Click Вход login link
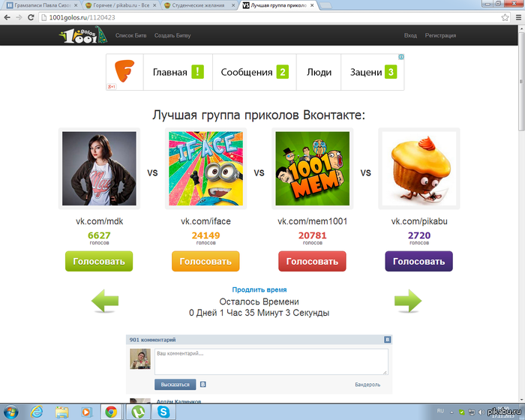The width and height of the screenshot is (525, 420). coord(410,35)
